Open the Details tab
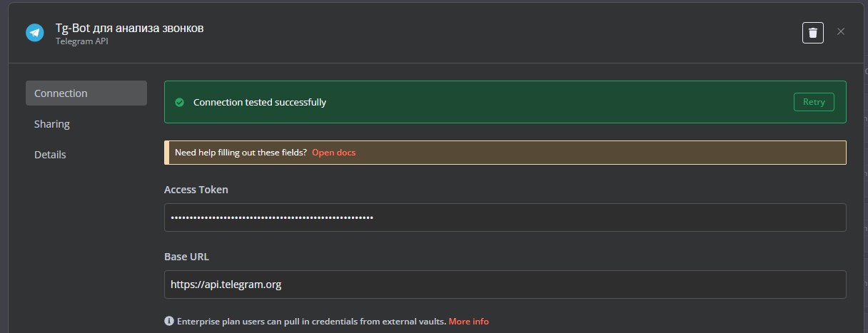The image size is (868, 333). pyautogui.click(x=50, y=155)
